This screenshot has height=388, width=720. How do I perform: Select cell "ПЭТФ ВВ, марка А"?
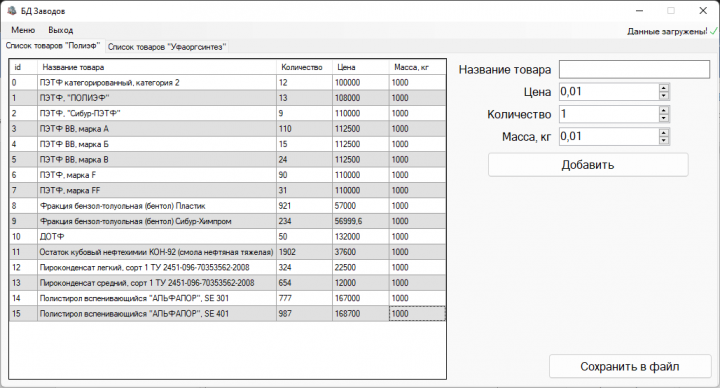[157, 129]
